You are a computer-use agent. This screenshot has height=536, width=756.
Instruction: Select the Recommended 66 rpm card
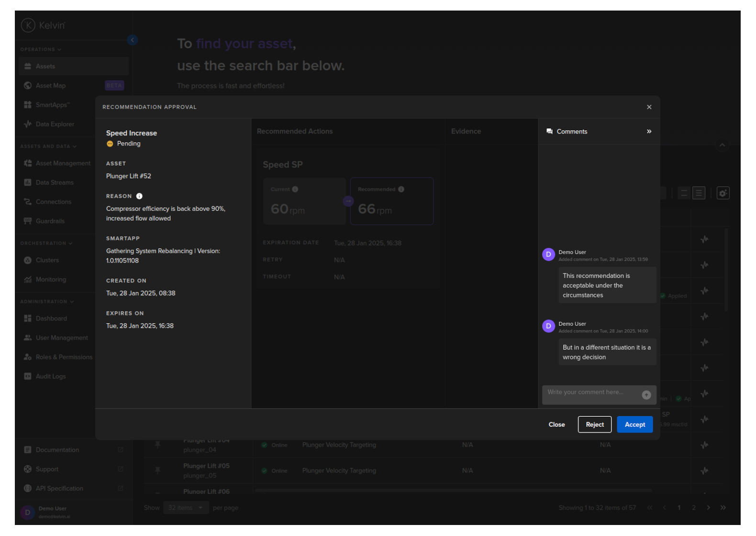click(391, 201)
